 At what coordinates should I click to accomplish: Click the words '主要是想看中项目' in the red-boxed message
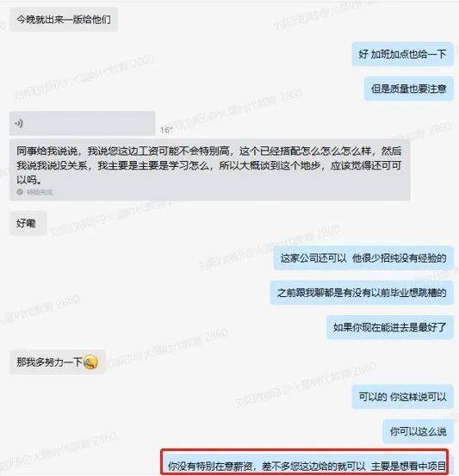click(x=408, y=466)
